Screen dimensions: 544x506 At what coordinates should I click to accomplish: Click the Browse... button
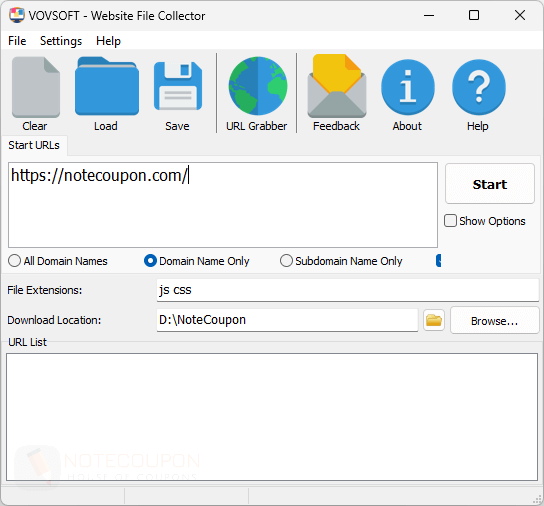point(494,321)
